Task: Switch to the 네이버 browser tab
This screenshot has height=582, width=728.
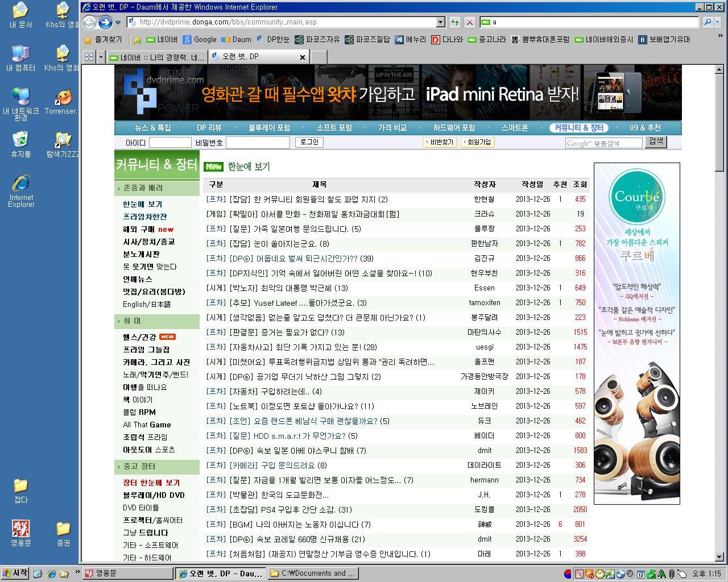Action: 157,57
